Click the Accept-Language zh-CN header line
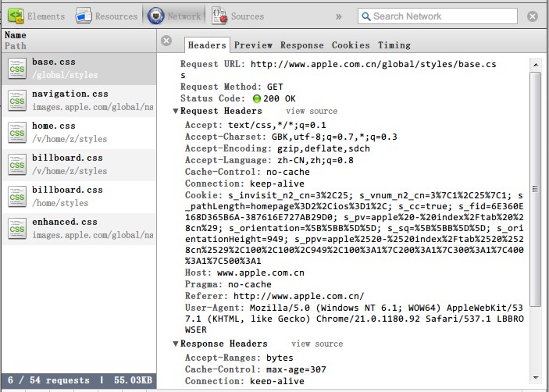This screenshot has height=392, width=549. (269, 160)
